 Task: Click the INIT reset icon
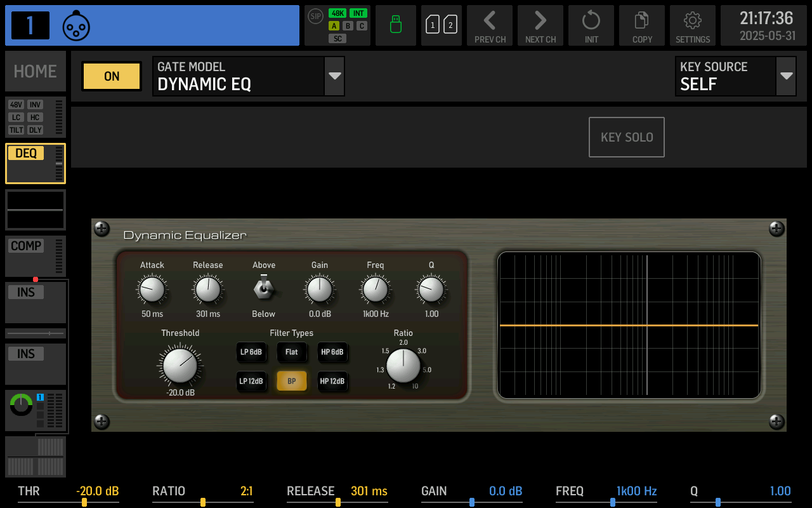[591, 25]
